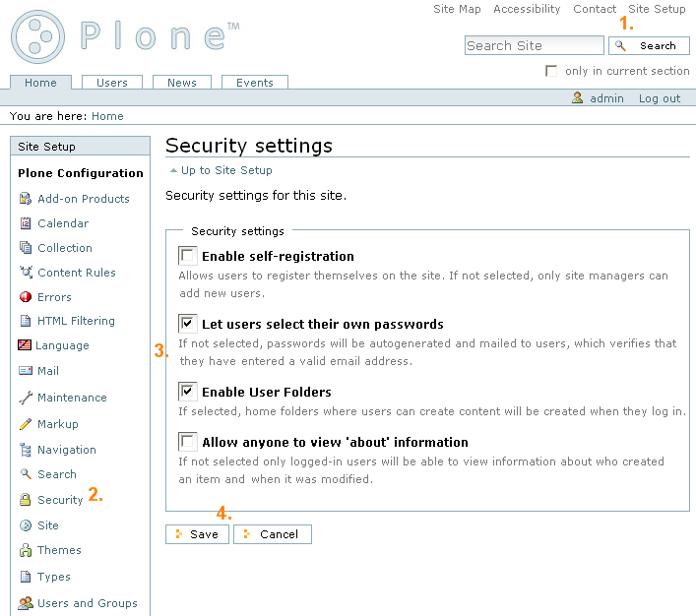
Task: Click the Maintenance wrench icon
Action: [26, 398]
